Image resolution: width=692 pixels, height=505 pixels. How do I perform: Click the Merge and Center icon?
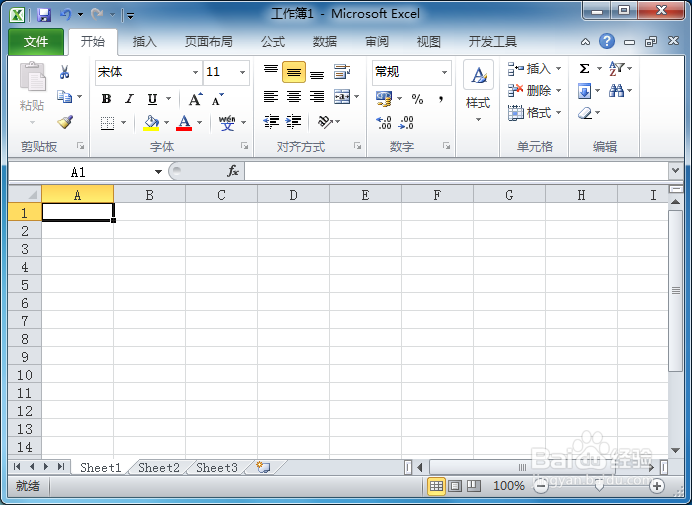click(x=342, y=97)
